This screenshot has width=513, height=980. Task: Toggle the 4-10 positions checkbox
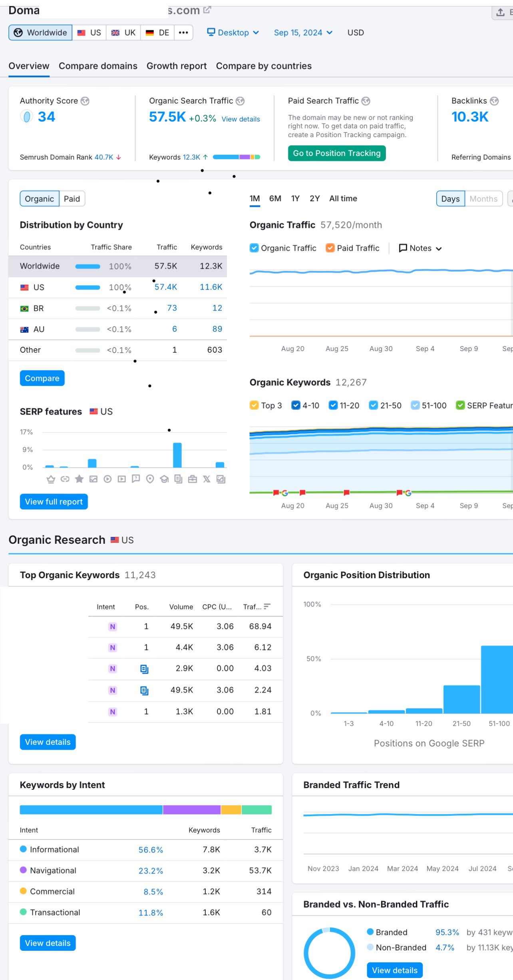(x=296, y=405)
